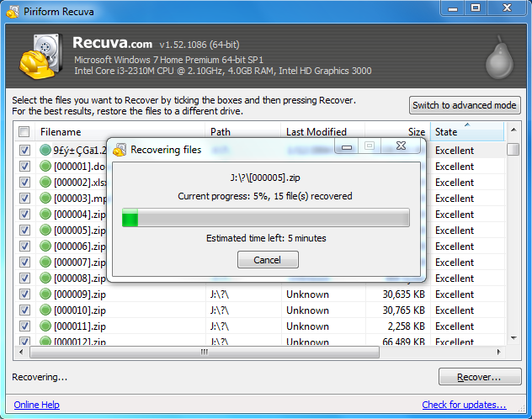Click the J:\?\[000005].zip label in dialog
Image resolution: width=532 pixels, height=419 pixels.
click(265, 178)
